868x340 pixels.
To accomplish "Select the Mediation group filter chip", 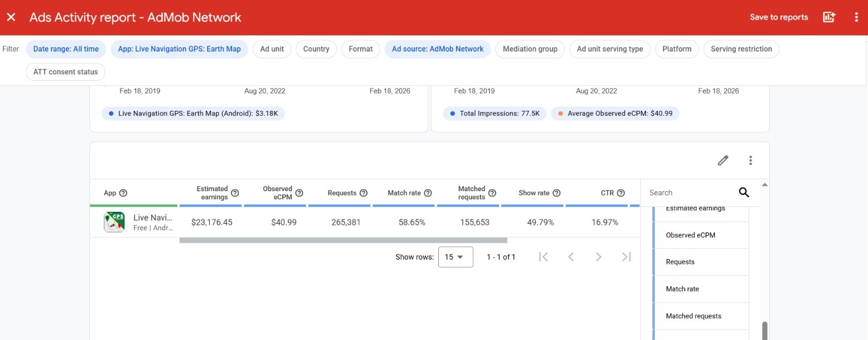I will (530, 49).
